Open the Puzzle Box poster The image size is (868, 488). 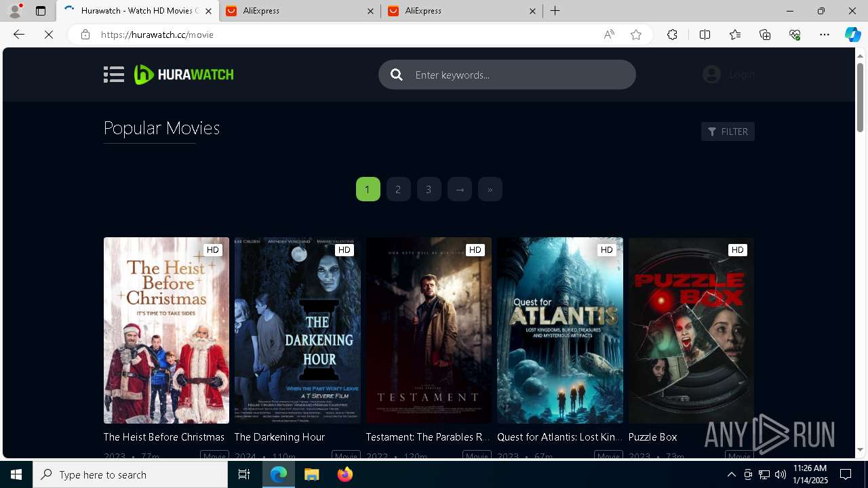[x=691, y=330]
